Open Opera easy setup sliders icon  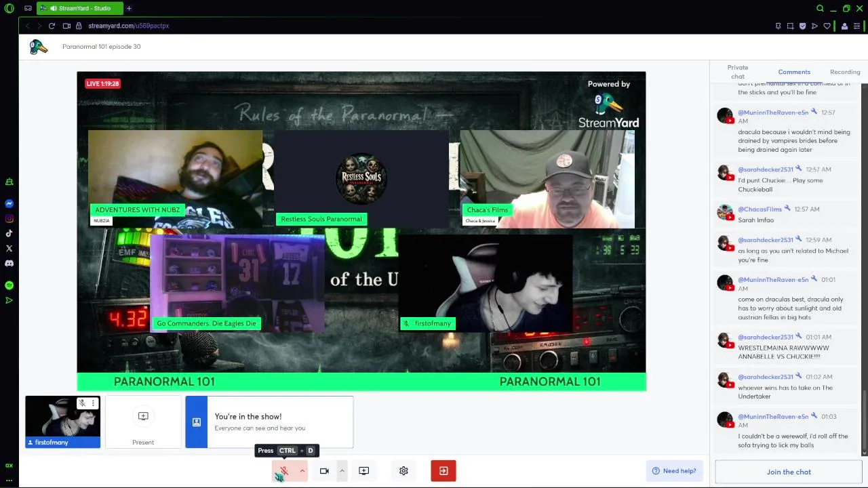(x=858, y=26)
